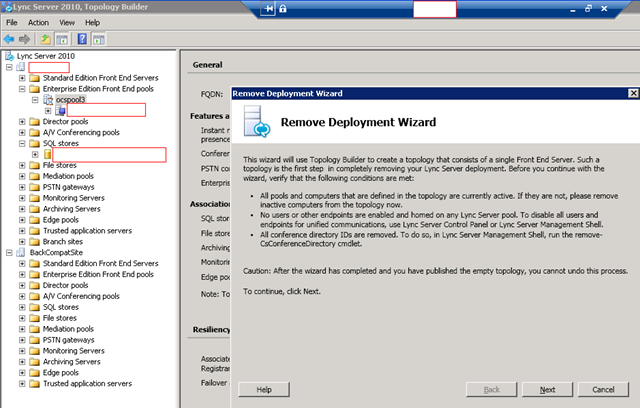Expand the Branch sites folder
This screenshot has height=408, width=640.
[x=22, y=241]
